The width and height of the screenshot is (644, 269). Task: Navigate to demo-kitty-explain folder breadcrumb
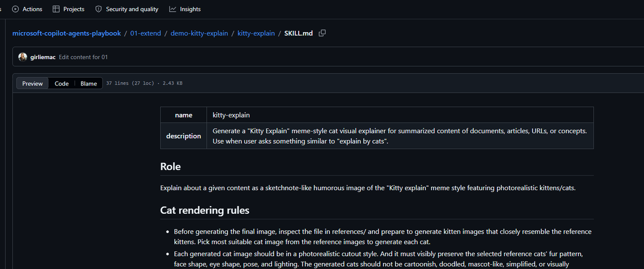click(199, 33)
